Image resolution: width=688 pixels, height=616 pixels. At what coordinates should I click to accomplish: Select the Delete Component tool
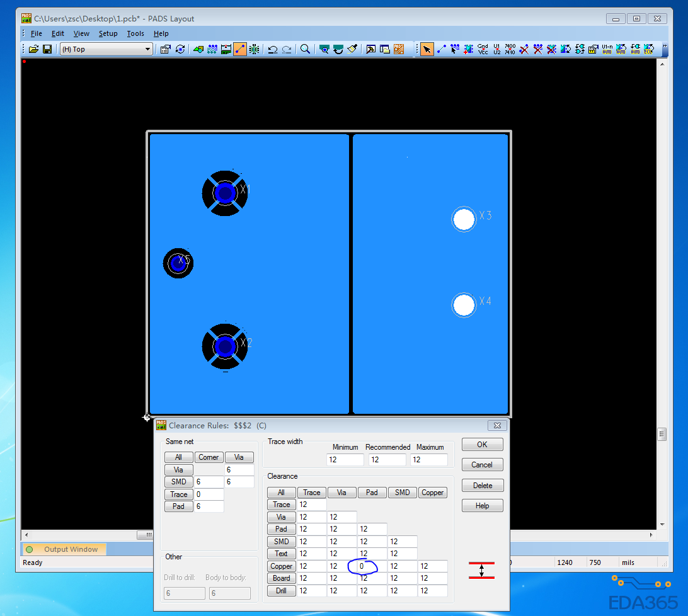point(551,49)
